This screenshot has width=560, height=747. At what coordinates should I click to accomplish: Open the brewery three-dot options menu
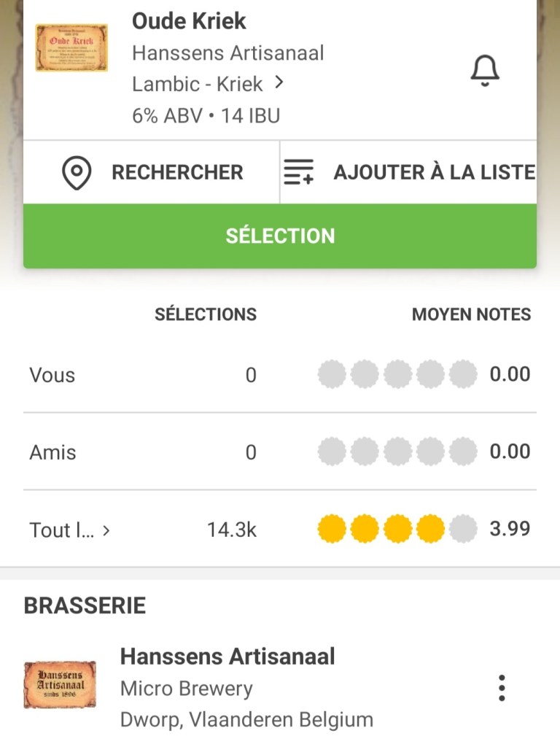coord(501,688)
